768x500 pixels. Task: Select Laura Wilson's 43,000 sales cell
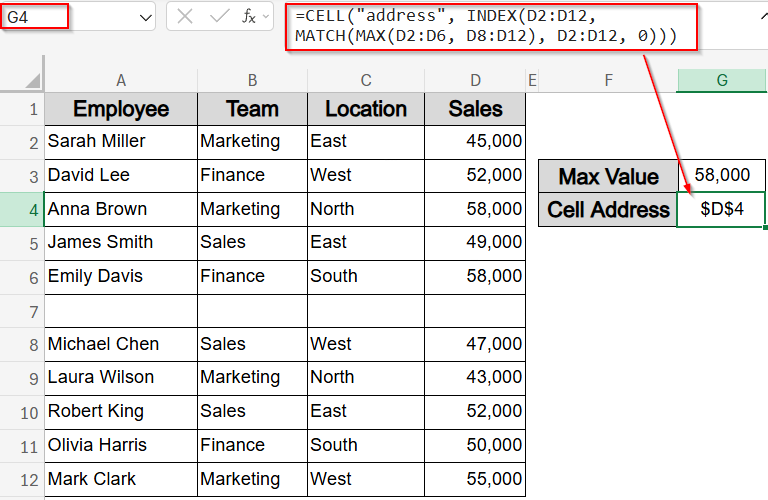coord(475,378)
